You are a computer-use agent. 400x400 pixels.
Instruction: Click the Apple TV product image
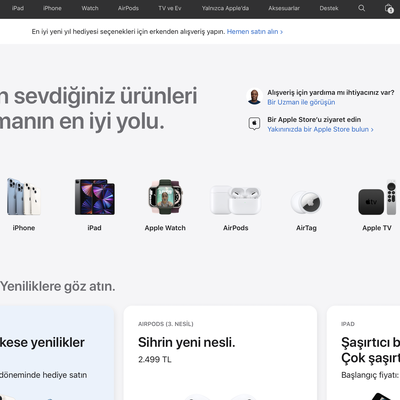[x=377, y=198]
